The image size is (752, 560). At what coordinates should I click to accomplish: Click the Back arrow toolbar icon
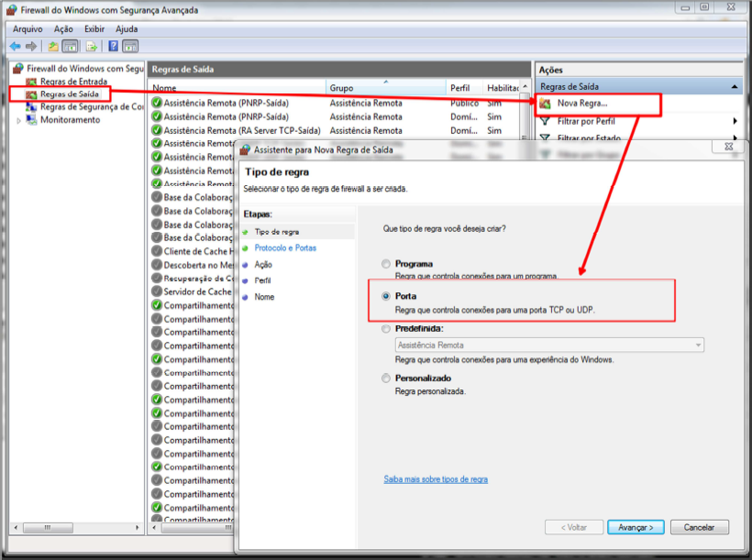(x=16, y=46)
